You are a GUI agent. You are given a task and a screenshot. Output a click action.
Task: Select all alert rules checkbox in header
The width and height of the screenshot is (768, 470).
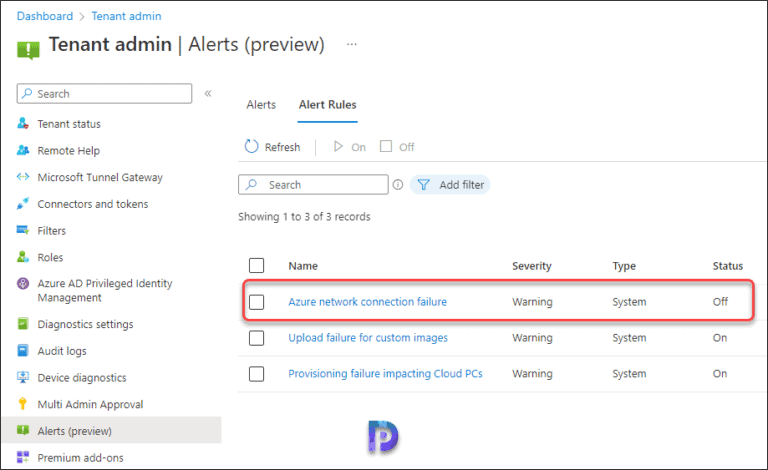[x=256, y=265]
